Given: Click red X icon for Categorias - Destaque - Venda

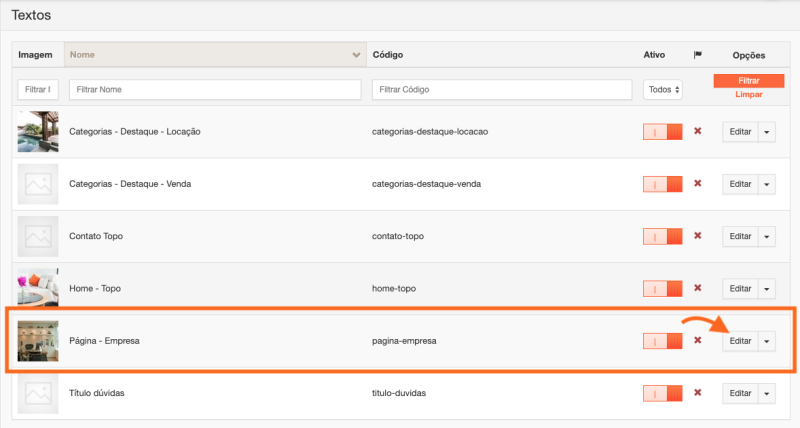Looking at the screenshot, I should pyautogui.click(x=698, y=184).
